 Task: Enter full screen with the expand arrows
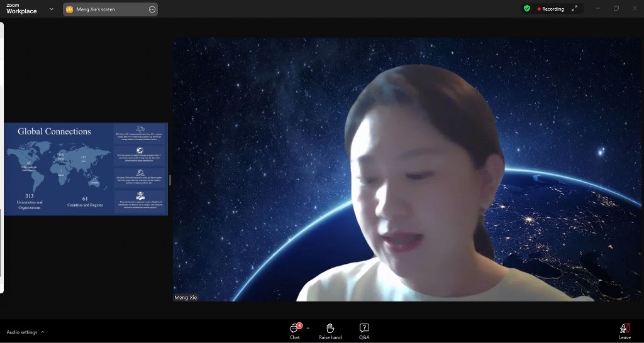tap(575, 9)
